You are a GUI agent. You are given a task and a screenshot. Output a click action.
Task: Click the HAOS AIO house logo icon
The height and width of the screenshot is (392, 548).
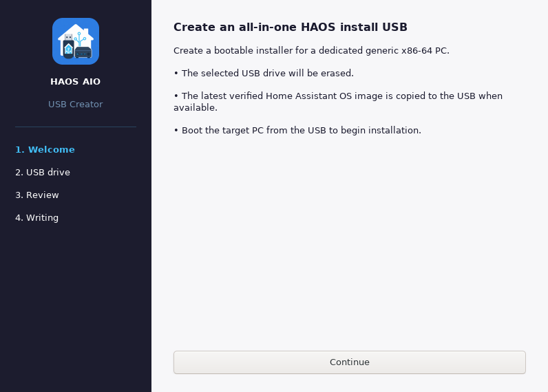click(x=76, y=41)
